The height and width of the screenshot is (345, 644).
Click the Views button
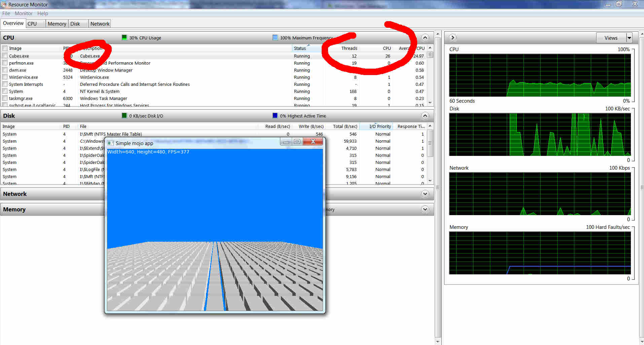point(611,38)
